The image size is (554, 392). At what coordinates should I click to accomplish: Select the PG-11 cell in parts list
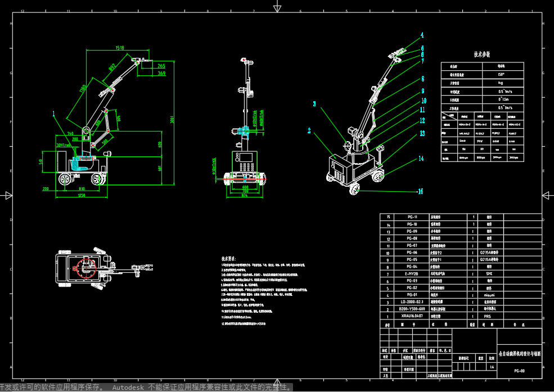tap(412, 217)
